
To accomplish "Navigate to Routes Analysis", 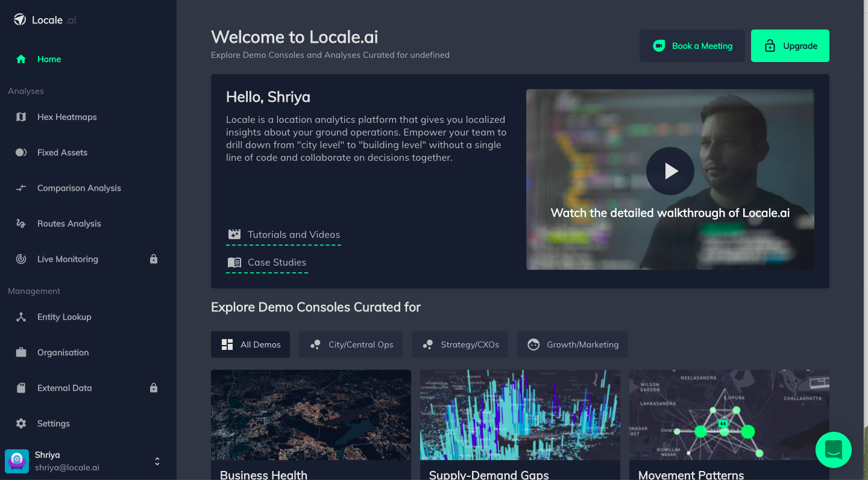I will click(88, 223).
